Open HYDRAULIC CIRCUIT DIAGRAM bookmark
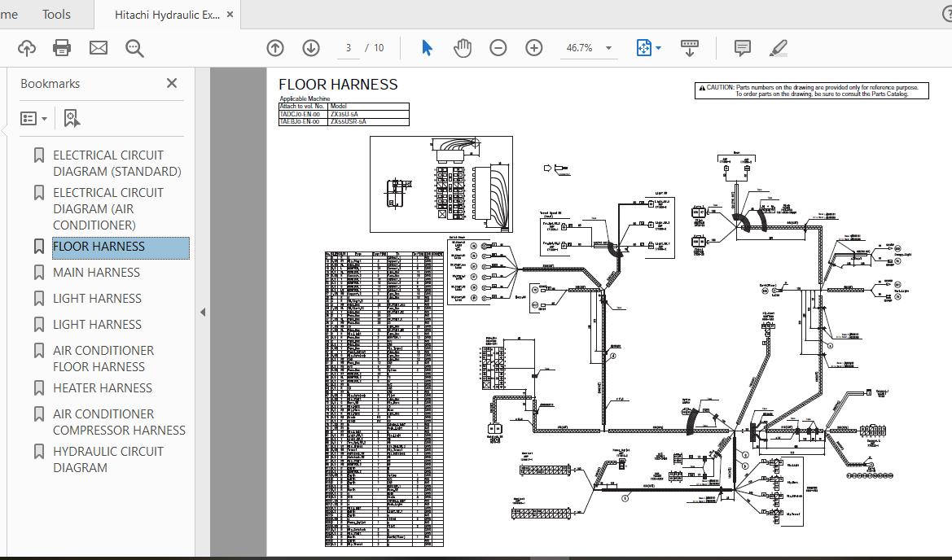The height and width of the screenshot is (560, 952). (x=108, y=459)
